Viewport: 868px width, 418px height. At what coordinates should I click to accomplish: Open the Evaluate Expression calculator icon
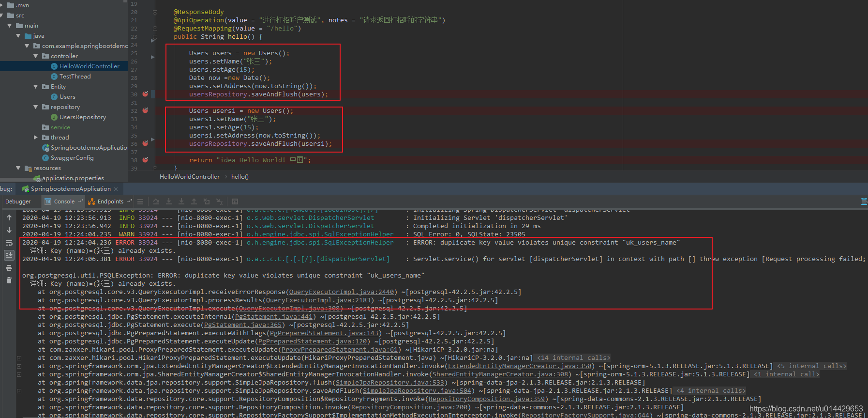(x=235, y=201)
